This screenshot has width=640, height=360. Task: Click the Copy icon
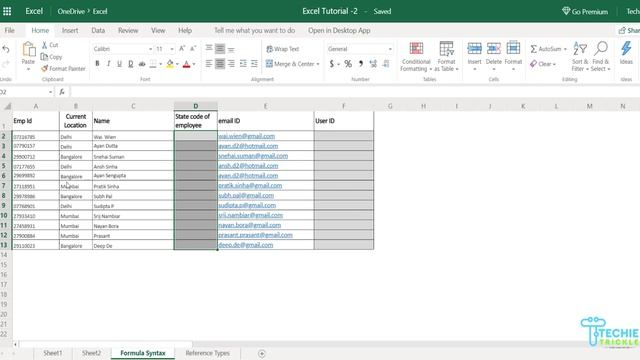coord(44,57)
